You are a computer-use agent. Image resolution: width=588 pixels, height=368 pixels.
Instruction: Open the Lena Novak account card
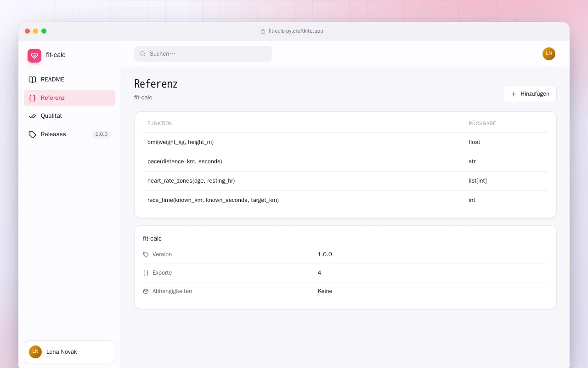(x=69, y=352)
